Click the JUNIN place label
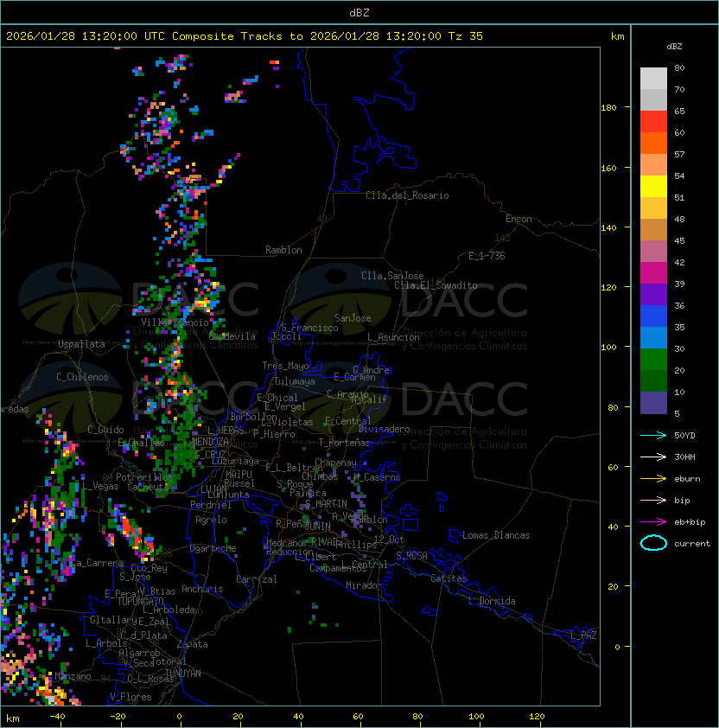The image size is (719, 728). [317, 526]
